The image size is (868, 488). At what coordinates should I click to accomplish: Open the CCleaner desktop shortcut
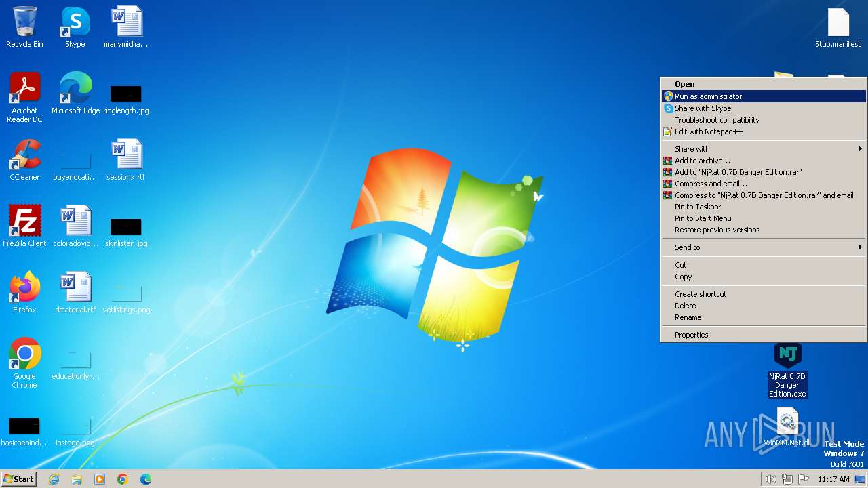point(24,160)
